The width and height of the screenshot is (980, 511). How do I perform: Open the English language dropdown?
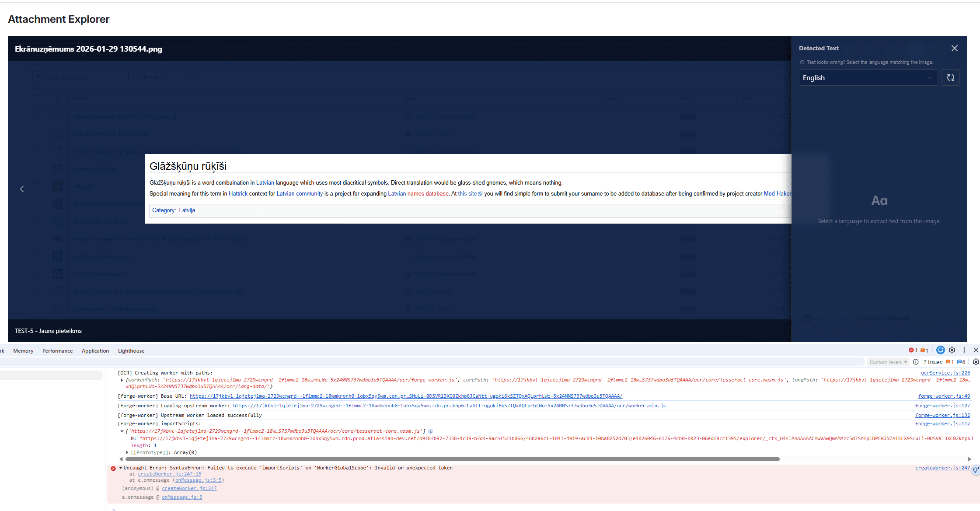pyautogui.click(x=868, y=77)
